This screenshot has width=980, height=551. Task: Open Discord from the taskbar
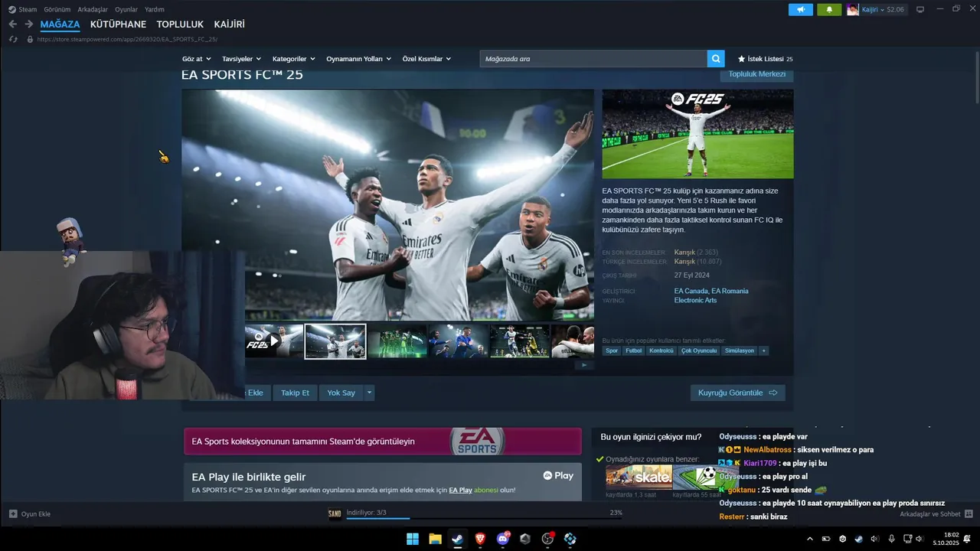[503, 539]
